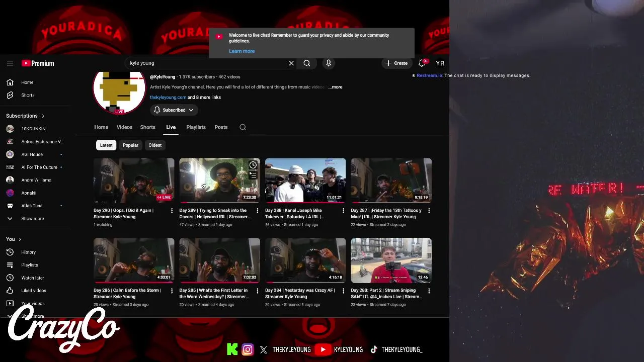The height and width of the screenshot is (362, 644).
Task: Open the Subscribed notification dropdown
Action: pos(174,110)
